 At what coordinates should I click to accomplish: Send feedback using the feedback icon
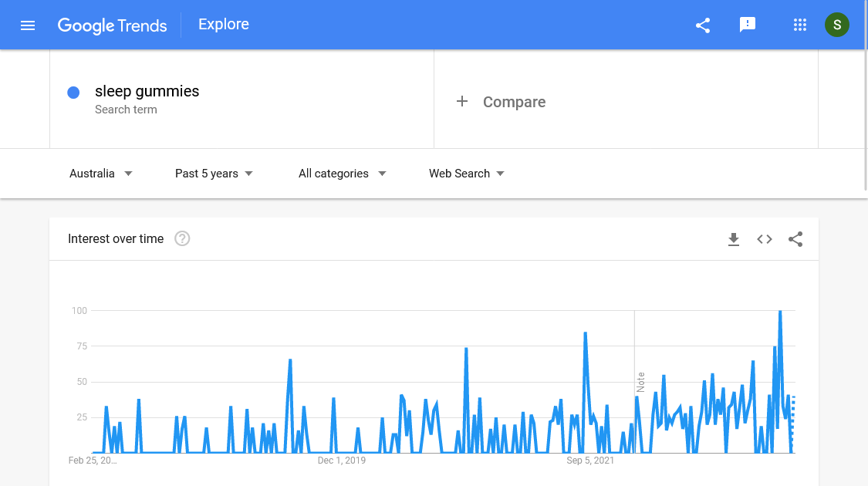pyautogui.click(x=748, y=25)
